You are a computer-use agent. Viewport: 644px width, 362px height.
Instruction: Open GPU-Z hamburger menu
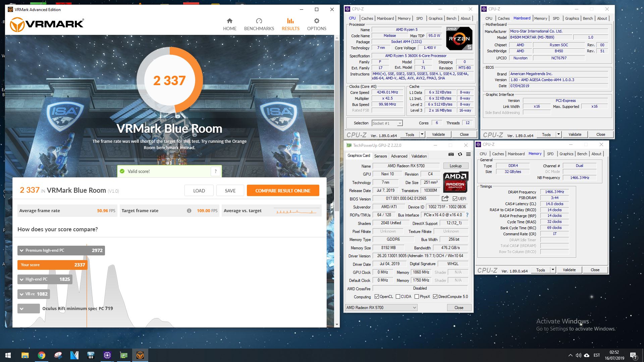469,154
